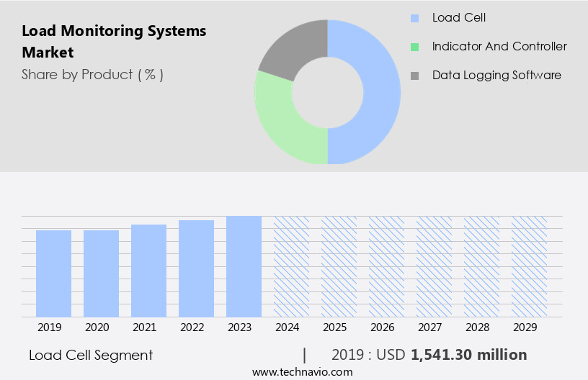The height and width of the screenshot is (380, 588).
Task: Click the green Indicator And Controller legend swatch
Action: tap(414, 47)
